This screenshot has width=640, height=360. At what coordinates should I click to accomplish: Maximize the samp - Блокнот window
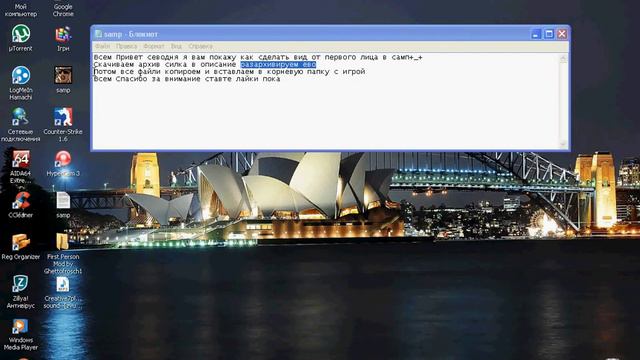(549, 34)
